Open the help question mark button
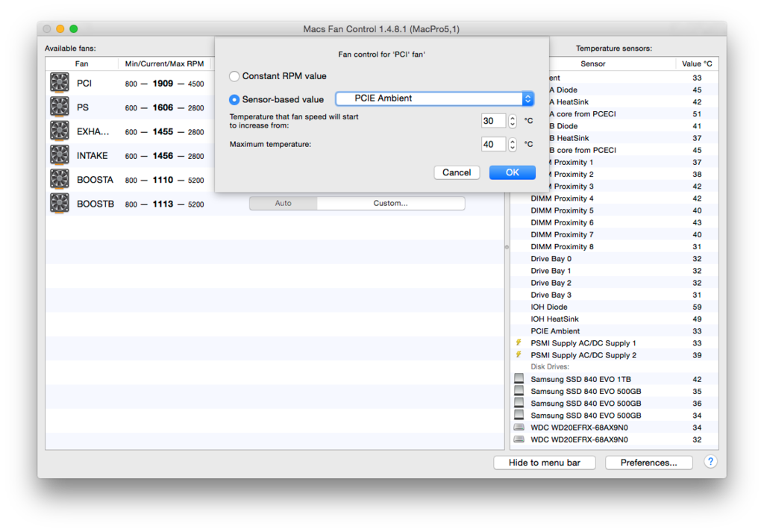The image size is (764, 532). (x=710, y=461)
